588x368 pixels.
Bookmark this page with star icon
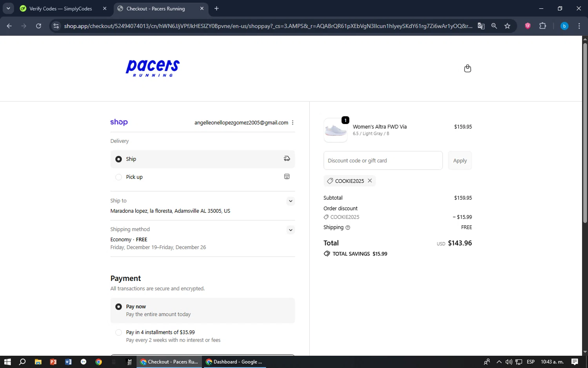pos(507,26)
